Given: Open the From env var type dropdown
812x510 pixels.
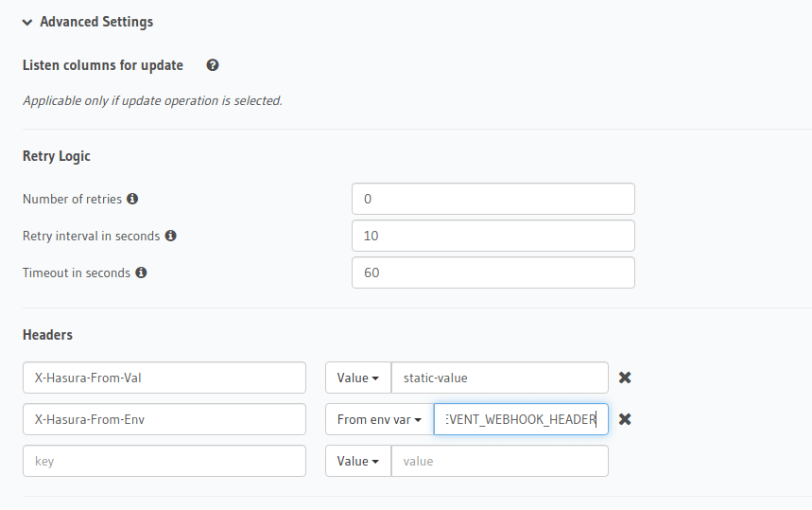Looking at the screenshot, I should point(379,419).
